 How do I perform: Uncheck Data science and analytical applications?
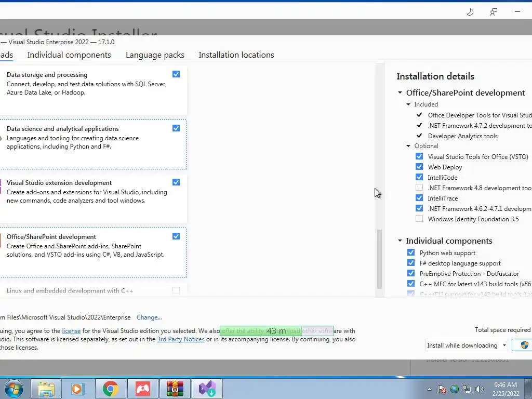[x=176, y=128]
